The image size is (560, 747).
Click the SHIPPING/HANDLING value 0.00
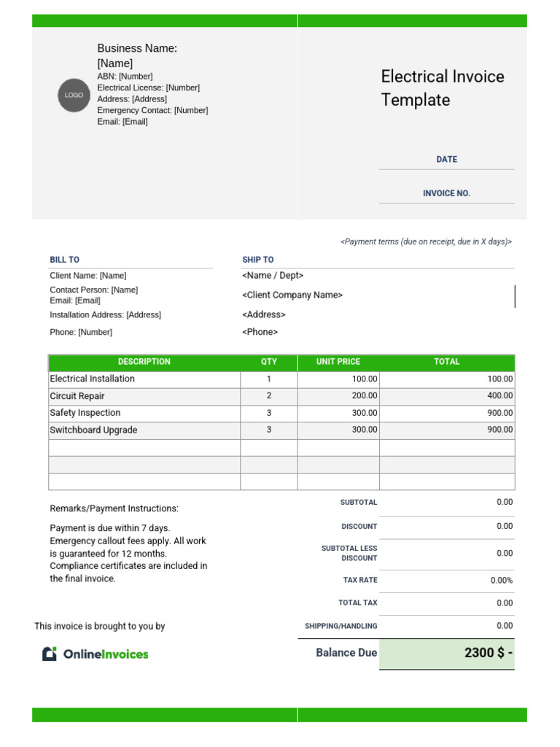505,626
